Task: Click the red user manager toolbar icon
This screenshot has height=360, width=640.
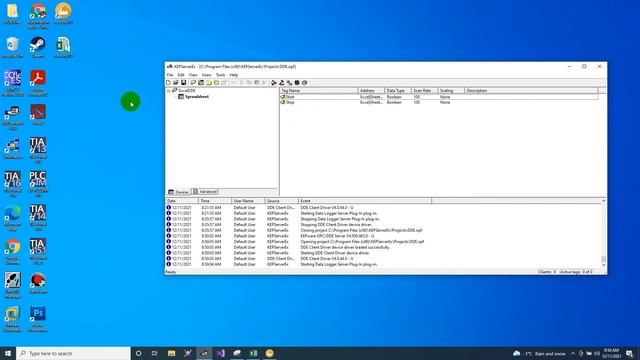Action: coord(282,83)
